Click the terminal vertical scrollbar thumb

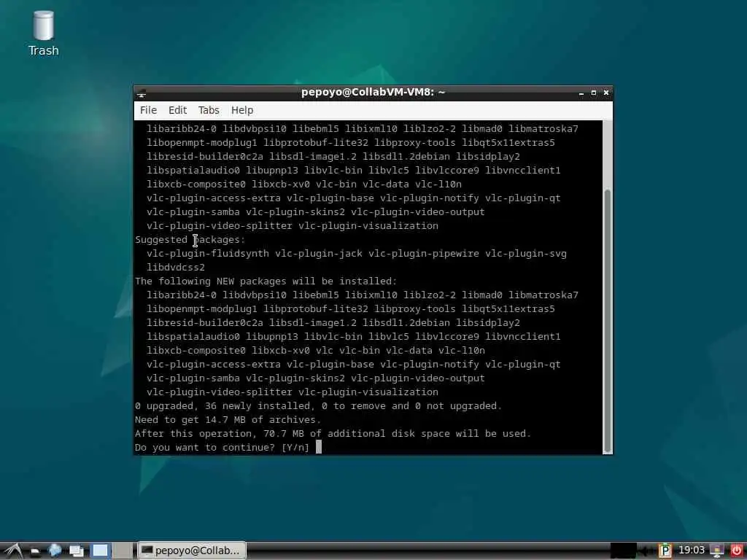(608, 321)
